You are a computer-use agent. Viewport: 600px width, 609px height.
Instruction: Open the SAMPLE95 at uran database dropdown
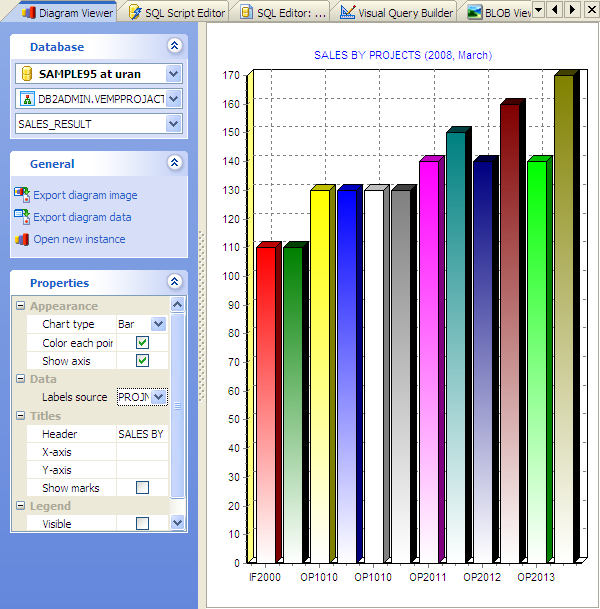click(174, 74)
